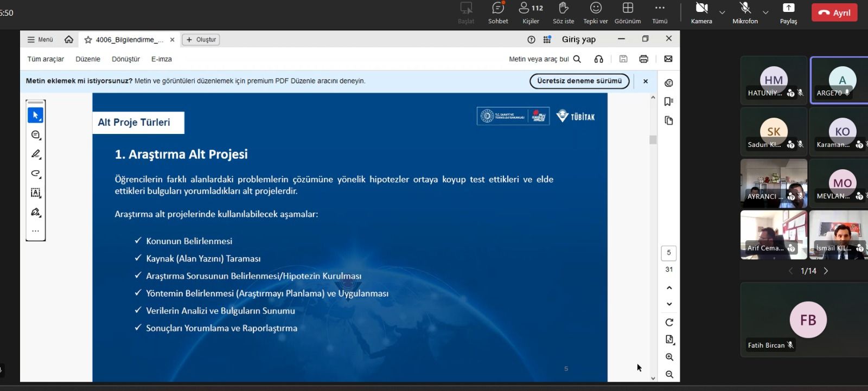
Task: Open the Sohbet chat panel
Action: 498,13
